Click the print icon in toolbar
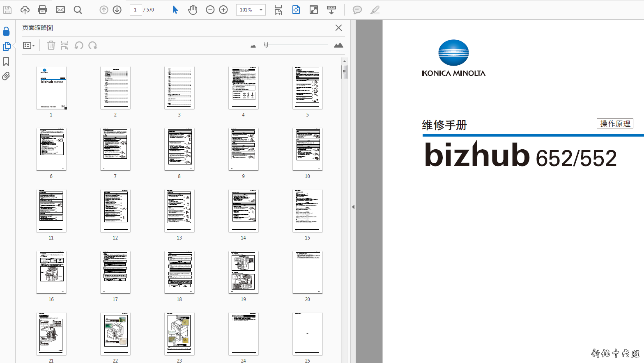Viewport: 644px width, 363px height. 42,10
